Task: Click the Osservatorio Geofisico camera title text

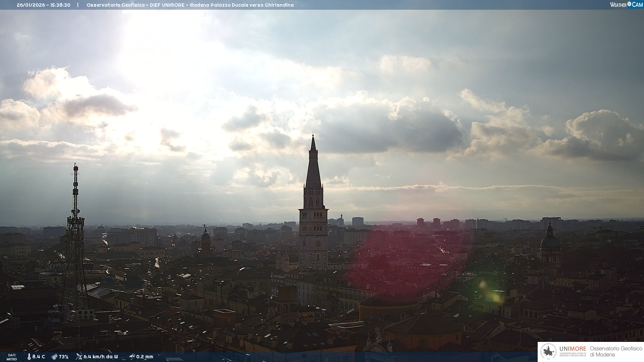Action: [x=190, y=5]
